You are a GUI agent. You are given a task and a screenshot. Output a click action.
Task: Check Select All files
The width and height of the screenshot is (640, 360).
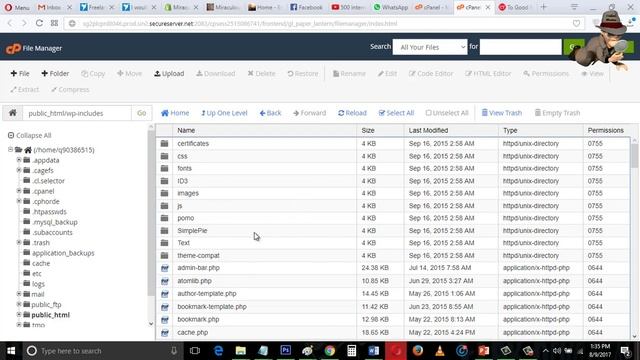pos(396,113)
